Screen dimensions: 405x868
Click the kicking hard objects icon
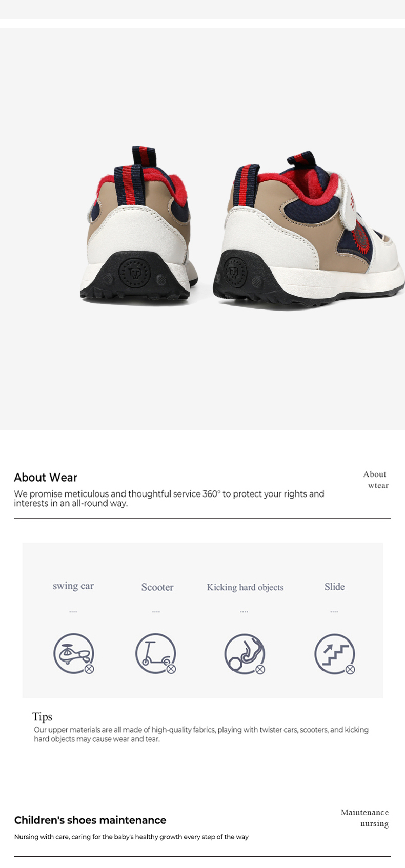tap(245, 654)
